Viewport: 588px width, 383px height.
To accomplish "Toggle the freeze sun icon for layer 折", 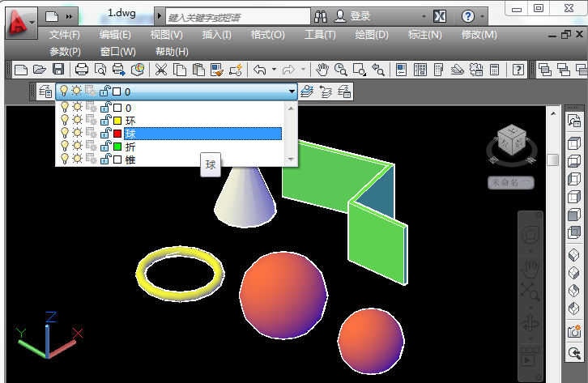I will (x=77, y=146).
